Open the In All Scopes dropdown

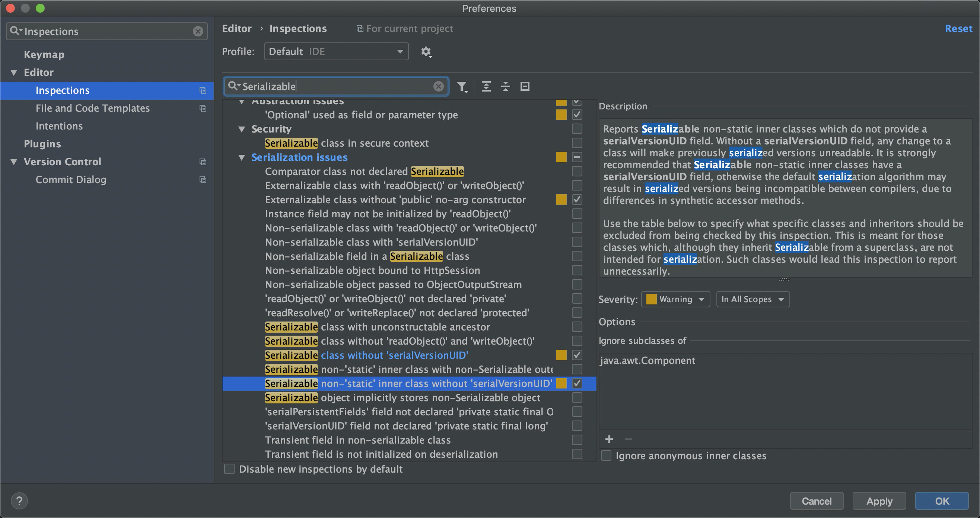752,299
